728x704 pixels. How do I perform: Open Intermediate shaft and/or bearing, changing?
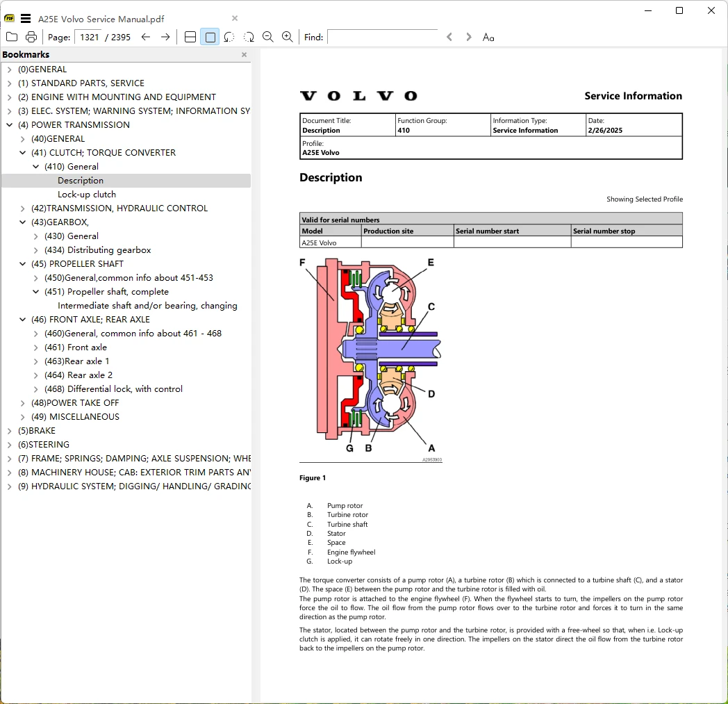click(x=147, y=306)
